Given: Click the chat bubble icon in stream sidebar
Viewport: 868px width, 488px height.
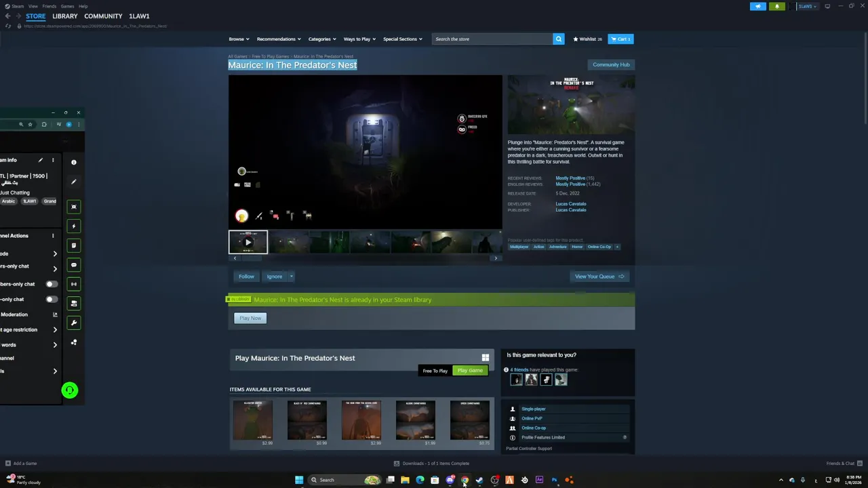Looking at the screenshot, I should [x=74, y=264].
